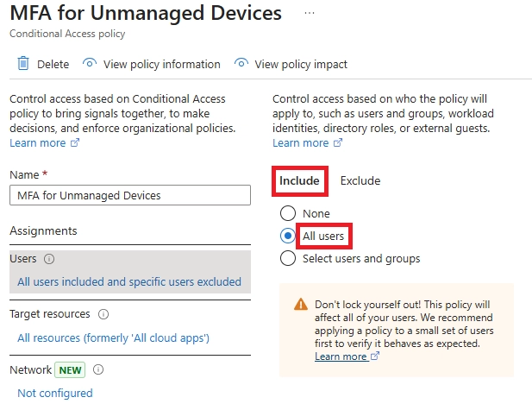532x410 pixels.
Task: Click Learn more under policy description
Action: 38,143
